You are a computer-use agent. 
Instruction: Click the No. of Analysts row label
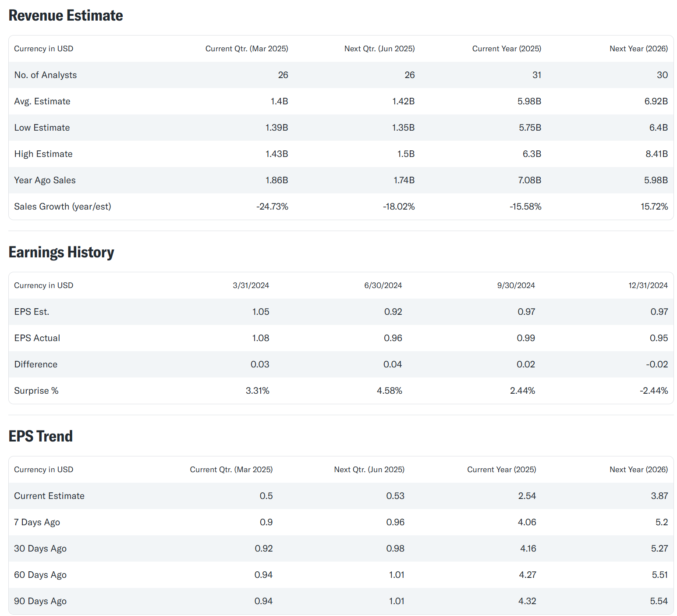[46, 75]
